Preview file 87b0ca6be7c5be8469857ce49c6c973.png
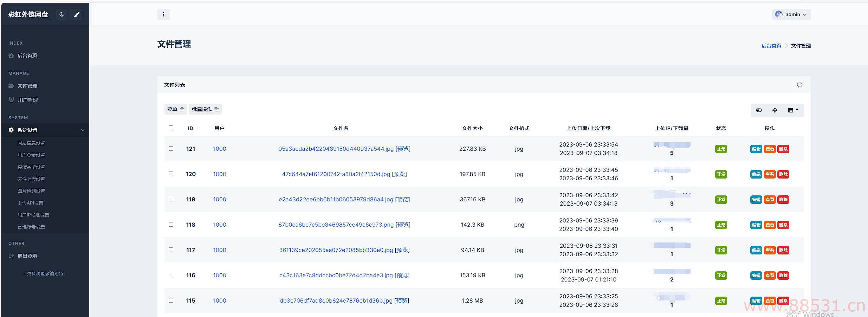Image resolution: width=868 pixels, height=317 pixels. click(x=403, y=225)
